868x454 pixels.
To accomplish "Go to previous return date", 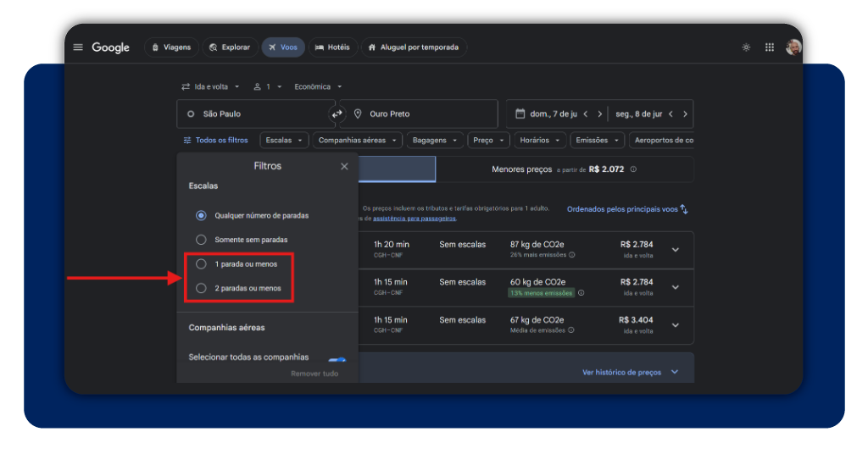I will tap(671, 113).
